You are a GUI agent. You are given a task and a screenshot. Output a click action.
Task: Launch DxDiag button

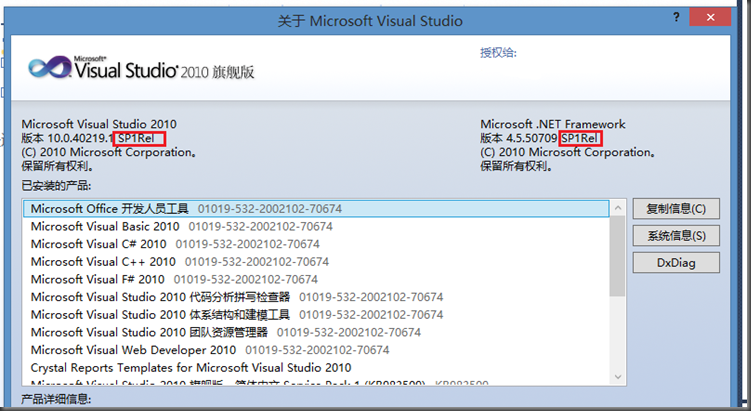pos(676,263)
